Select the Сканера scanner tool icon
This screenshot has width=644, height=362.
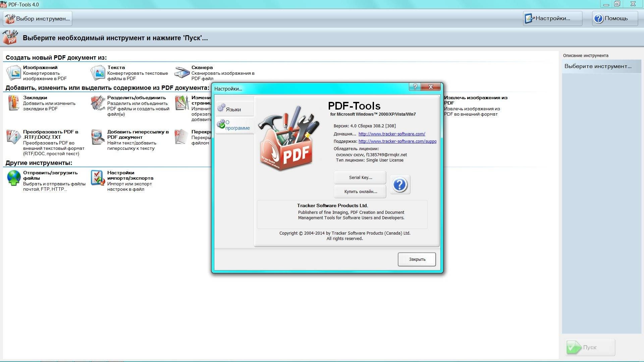182,72
